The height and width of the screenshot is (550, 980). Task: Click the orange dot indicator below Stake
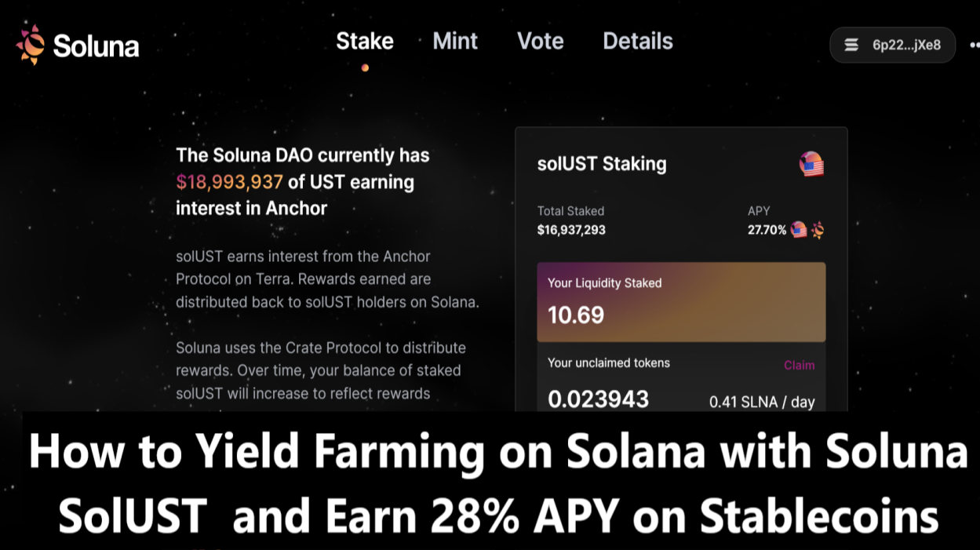click(365, 67)
